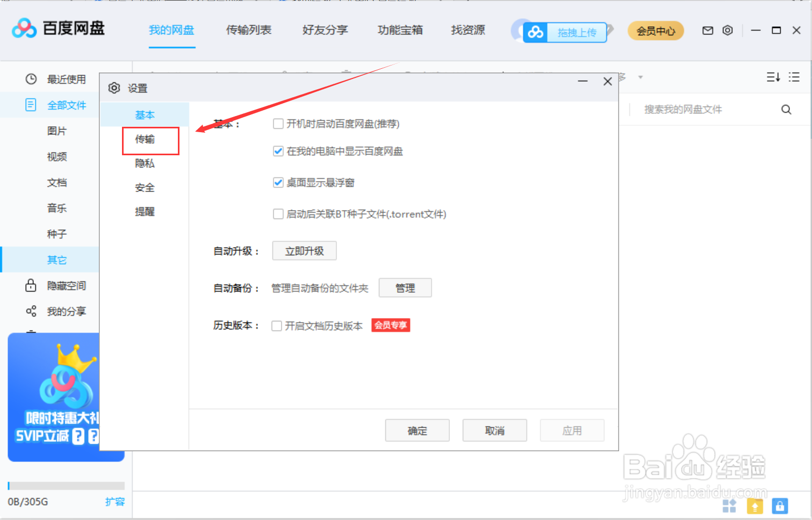Click the drag-to-upload cloud icon

(535, 33)
